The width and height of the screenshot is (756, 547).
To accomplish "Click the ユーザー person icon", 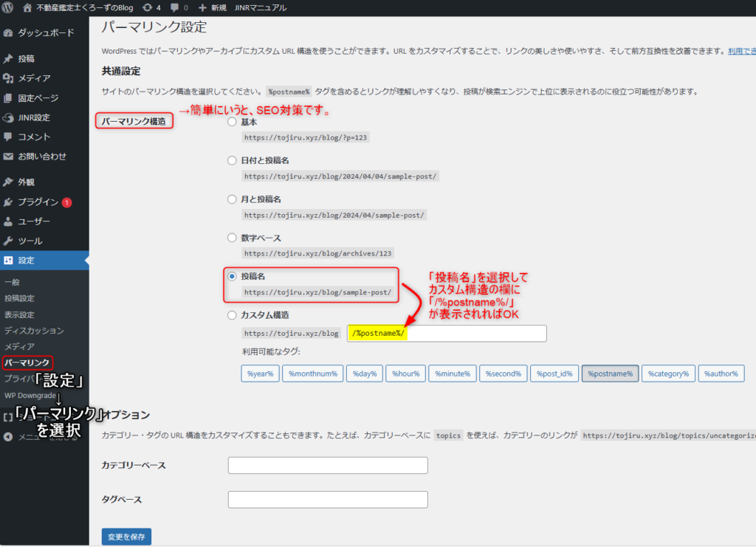I will [8, 221].
